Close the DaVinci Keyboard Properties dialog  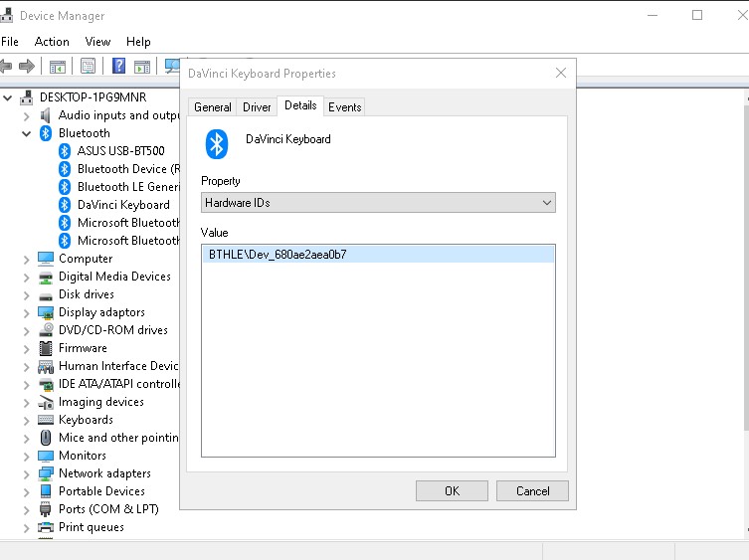pos(561,73)
